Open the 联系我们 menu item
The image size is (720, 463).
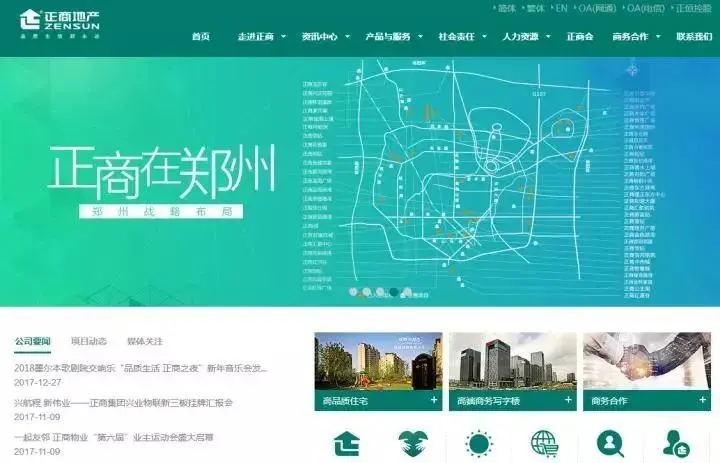click(694, 36)
